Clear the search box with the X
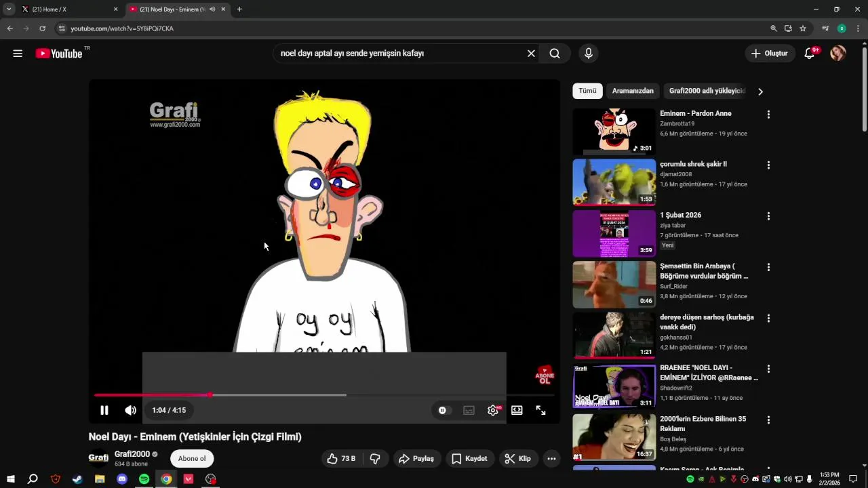Image resolution: width=868 pixels, height=488 pixels. 531,54
